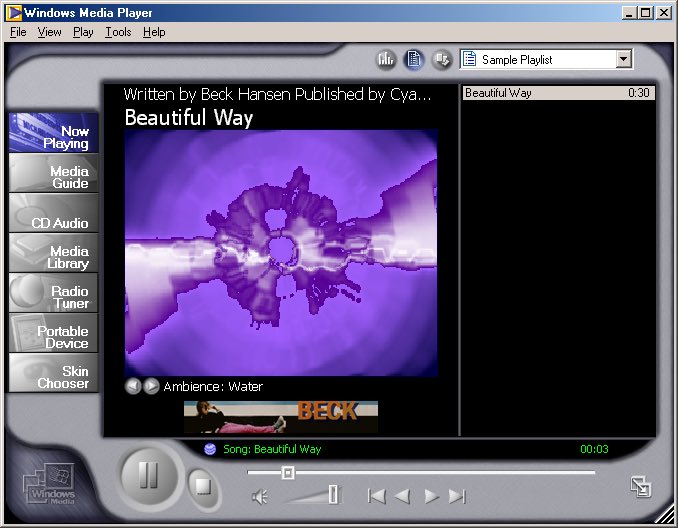Fast forward the current track
Screen dimensions: 678x528
[431, 496]
